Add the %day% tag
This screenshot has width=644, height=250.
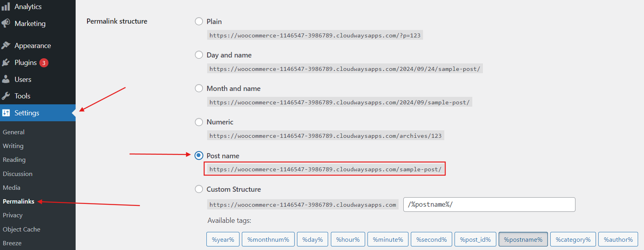pos(312,239)
